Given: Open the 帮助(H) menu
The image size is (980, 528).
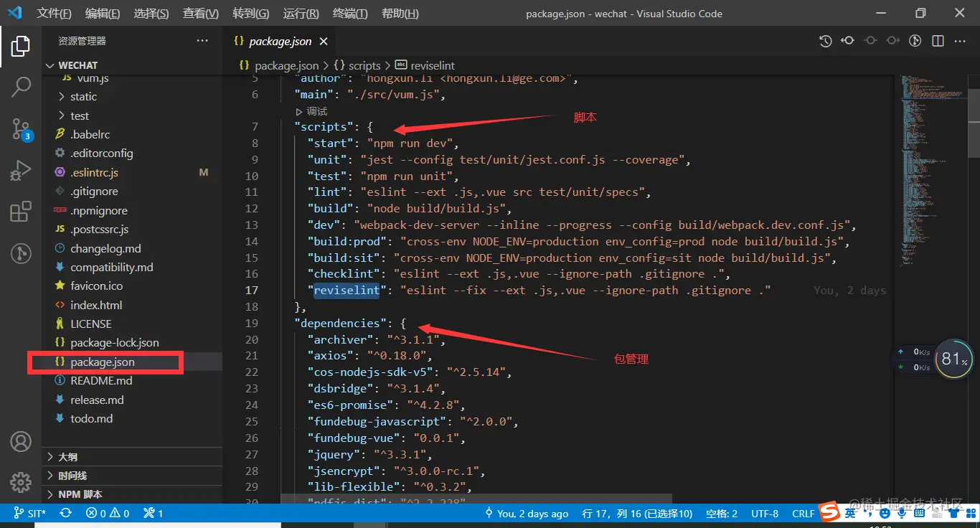Looking at the screenshot, I should [x=400, y=14].
